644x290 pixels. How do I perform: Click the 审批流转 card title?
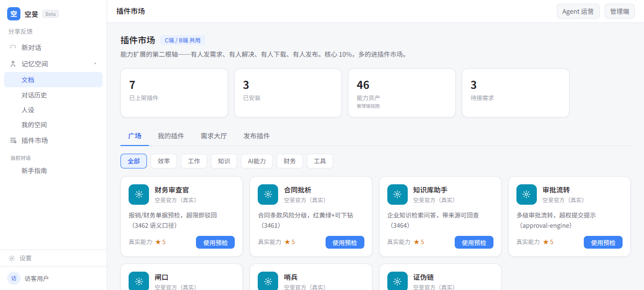pos(556,190)
